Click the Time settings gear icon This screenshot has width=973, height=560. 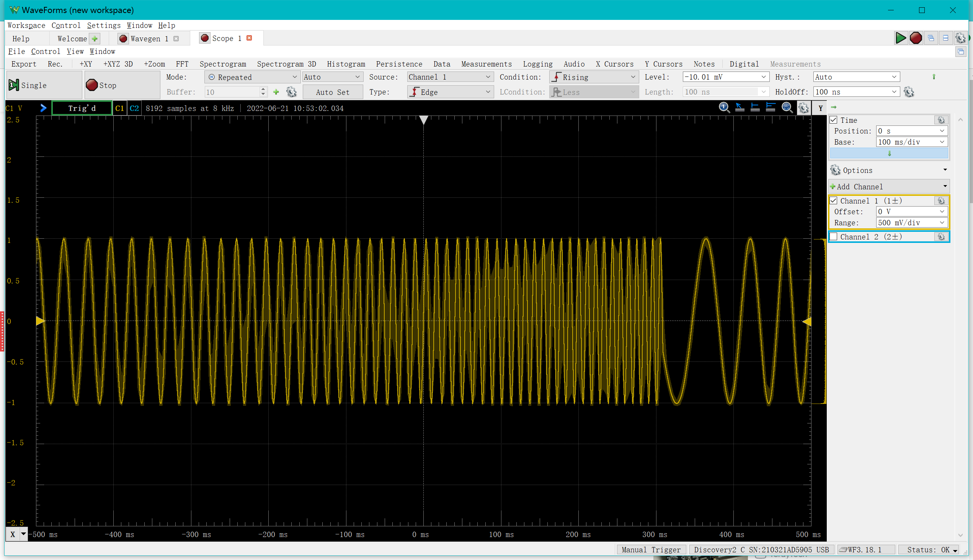[x=941, y=120]
